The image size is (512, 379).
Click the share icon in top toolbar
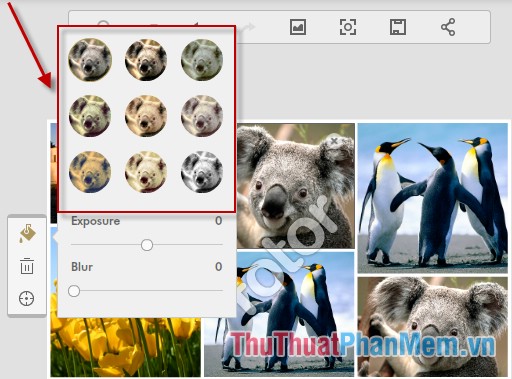448,27
